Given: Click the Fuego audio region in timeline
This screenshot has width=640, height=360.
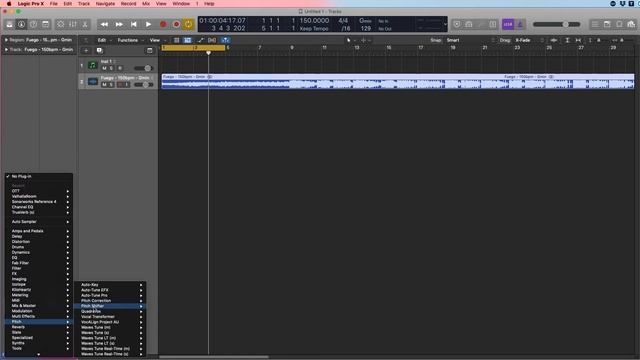Looking at the screenshot, I should 398,81.
